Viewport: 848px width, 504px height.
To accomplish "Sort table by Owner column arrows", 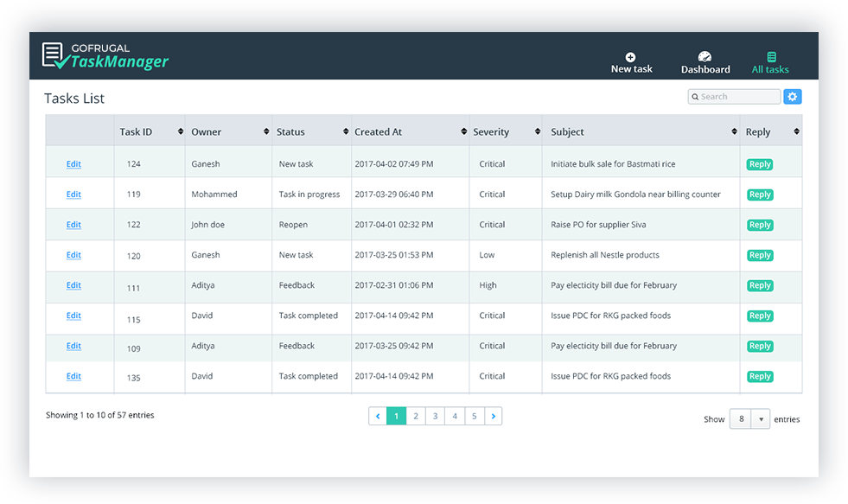I will click(x=266, y=132).
